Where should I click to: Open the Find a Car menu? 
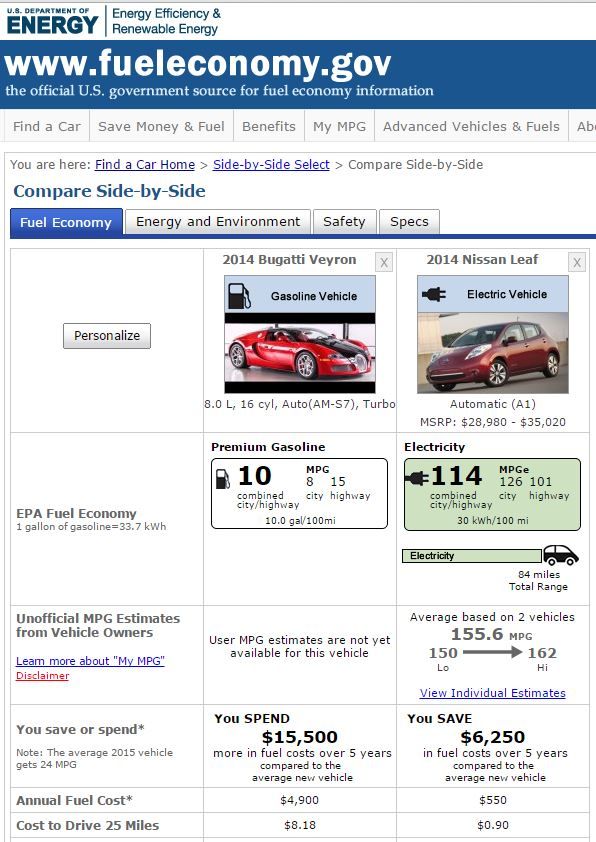tap(47, 126)
